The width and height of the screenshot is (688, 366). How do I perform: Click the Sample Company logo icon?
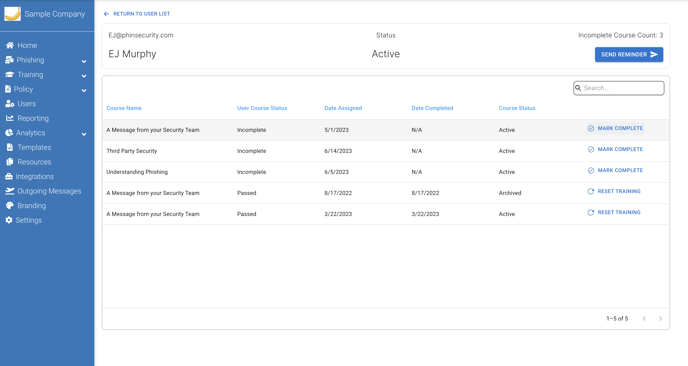pos(12,14)
